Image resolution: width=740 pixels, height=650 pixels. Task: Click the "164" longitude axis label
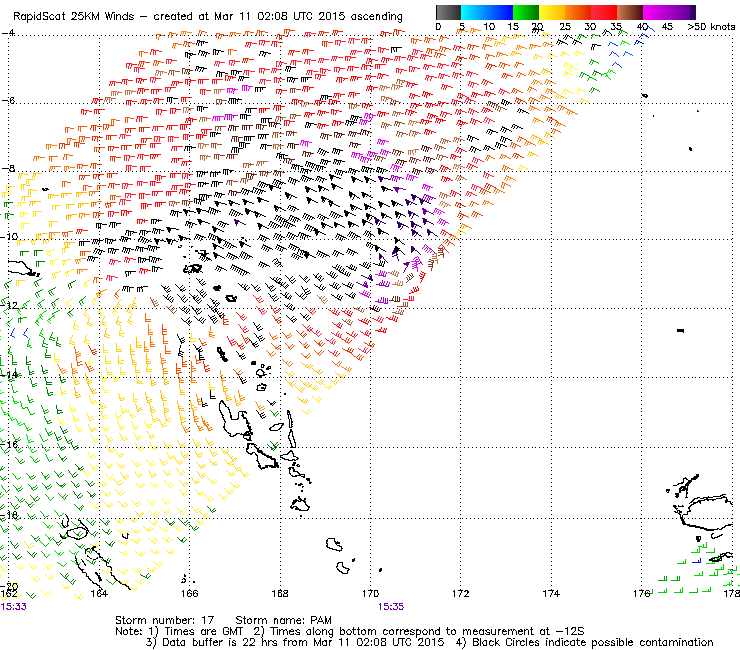[99, 594]
